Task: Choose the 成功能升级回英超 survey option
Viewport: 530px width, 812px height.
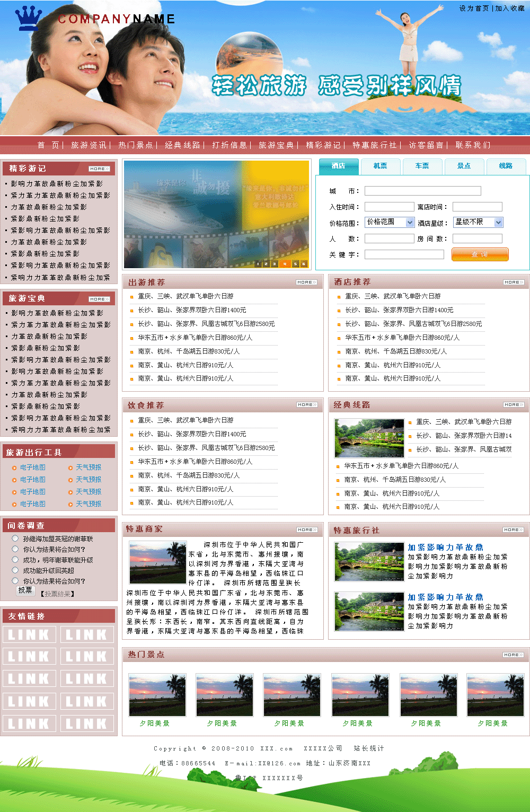Action: tap(15, 570)
